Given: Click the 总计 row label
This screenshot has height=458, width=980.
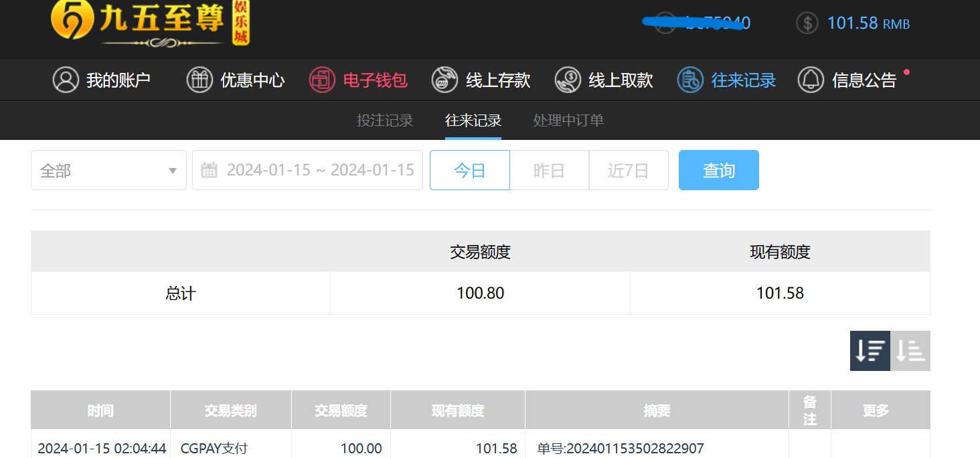Looking at the screenshot, I should click(x=181, y=293).
